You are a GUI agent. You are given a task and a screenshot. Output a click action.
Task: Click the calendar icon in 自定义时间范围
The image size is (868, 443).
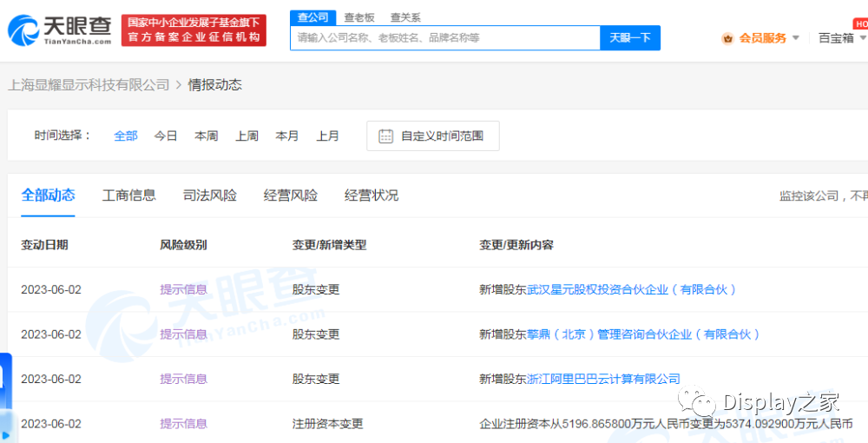coord(386,136)
